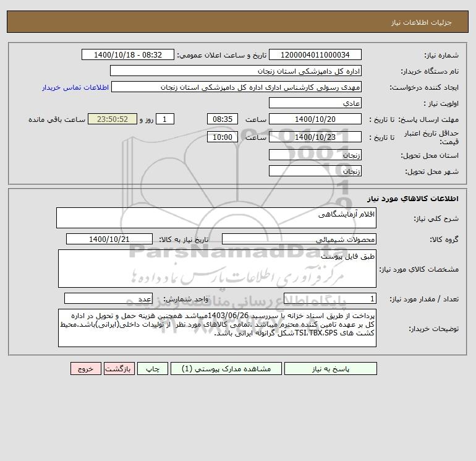The width and height of the screenshot is (476, 461).
Task: Click the 'خروج' exit button
Action: [x=85, y=369]
